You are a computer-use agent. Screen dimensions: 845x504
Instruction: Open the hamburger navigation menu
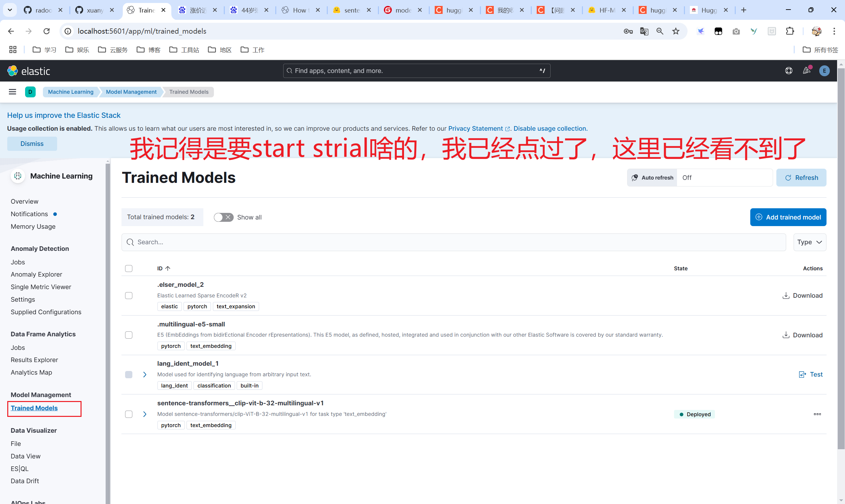13,92
